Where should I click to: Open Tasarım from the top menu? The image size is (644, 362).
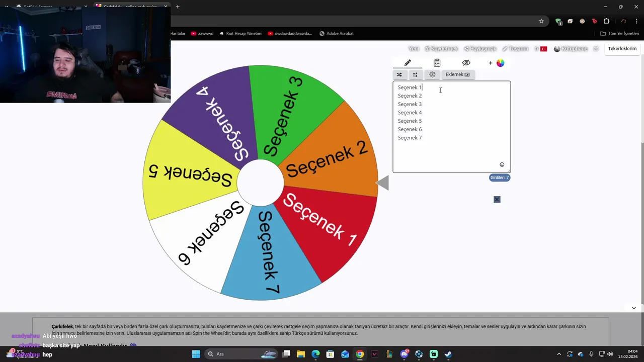[515, 49]
